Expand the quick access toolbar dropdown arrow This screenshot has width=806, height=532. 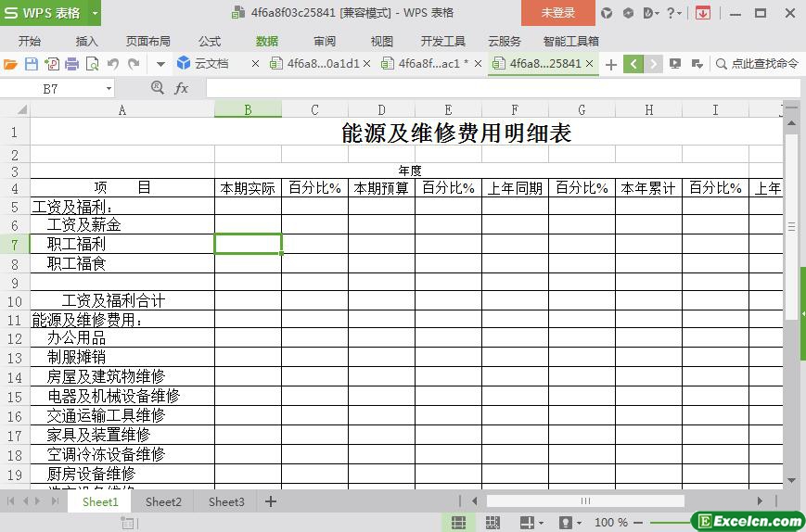pos(160,65)
